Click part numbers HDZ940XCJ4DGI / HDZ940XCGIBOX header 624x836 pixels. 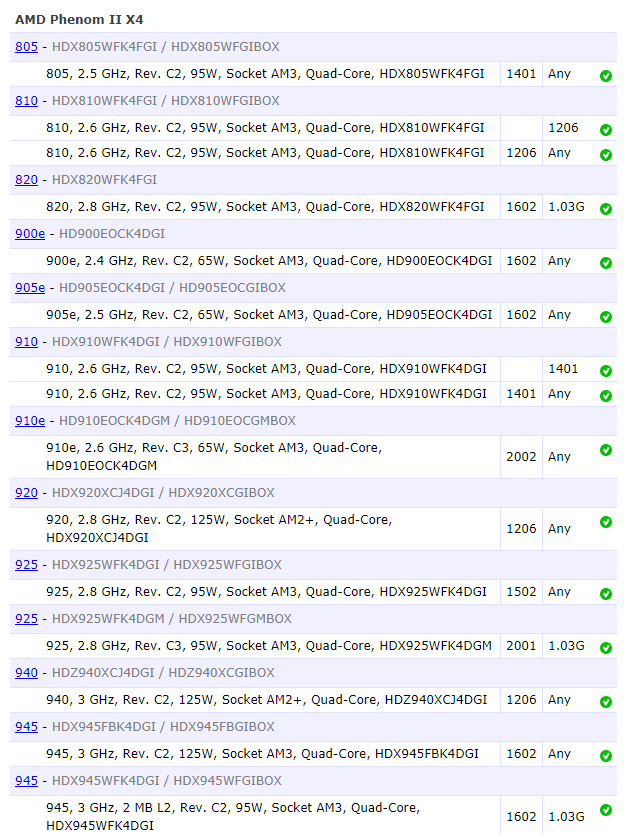[163, 673]
